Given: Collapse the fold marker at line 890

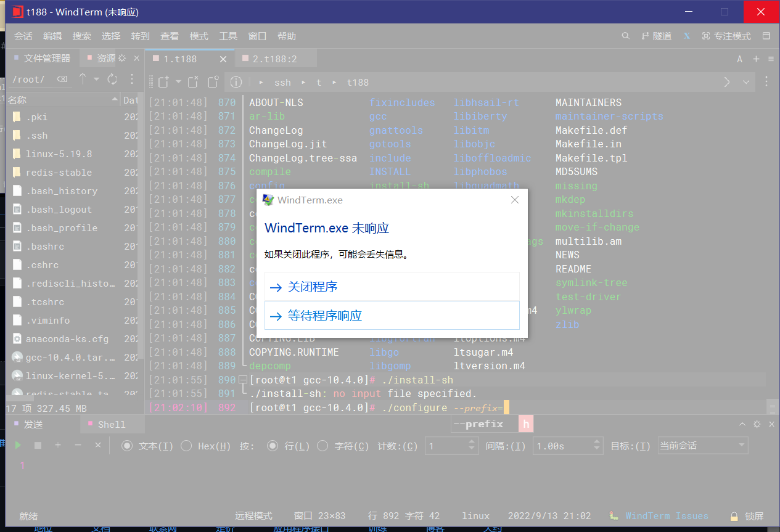Looking at the screenshot, I should (243, 380).
